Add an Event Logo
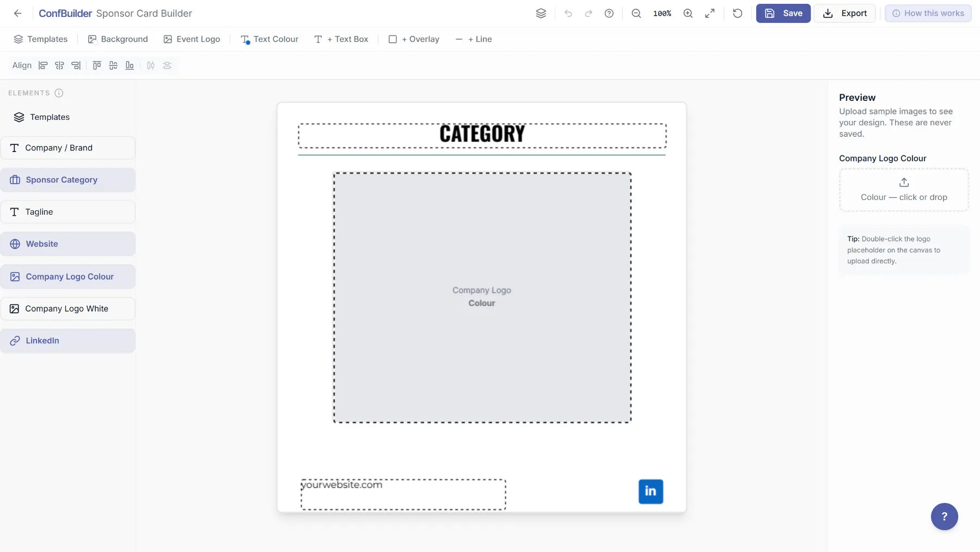980x552 pixels. [192, 39]
